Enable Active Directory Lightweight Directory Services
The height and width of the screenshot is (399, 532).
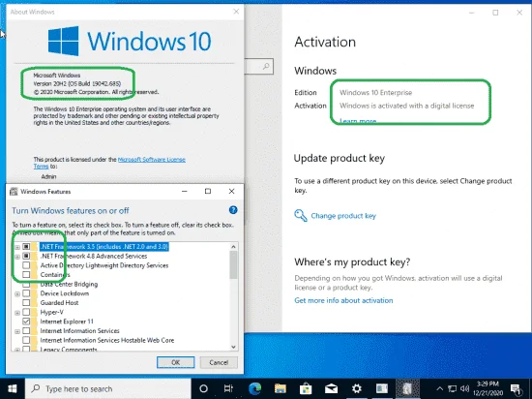coord(26,265)
